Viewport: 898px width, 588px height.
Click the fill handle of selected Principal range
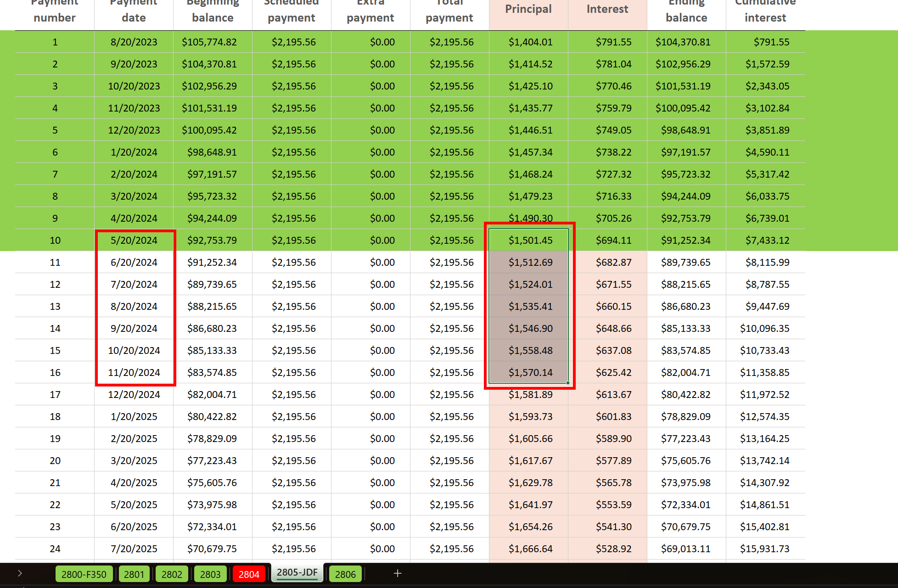click(568, 383)
